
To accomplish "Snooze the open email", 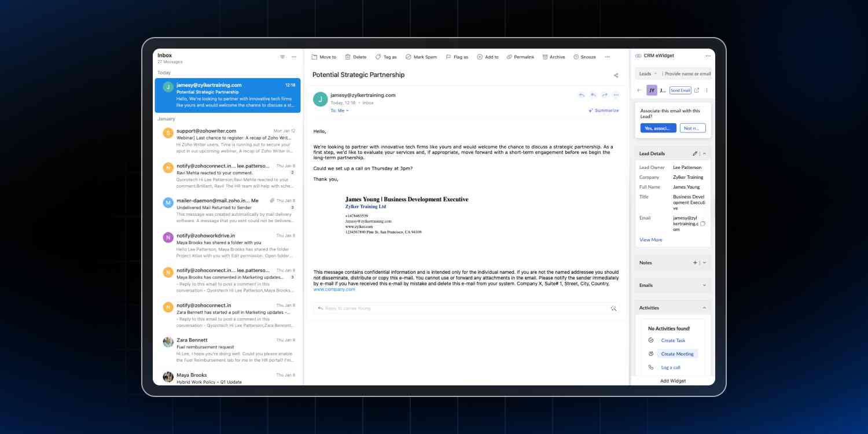I will point(584,57).
